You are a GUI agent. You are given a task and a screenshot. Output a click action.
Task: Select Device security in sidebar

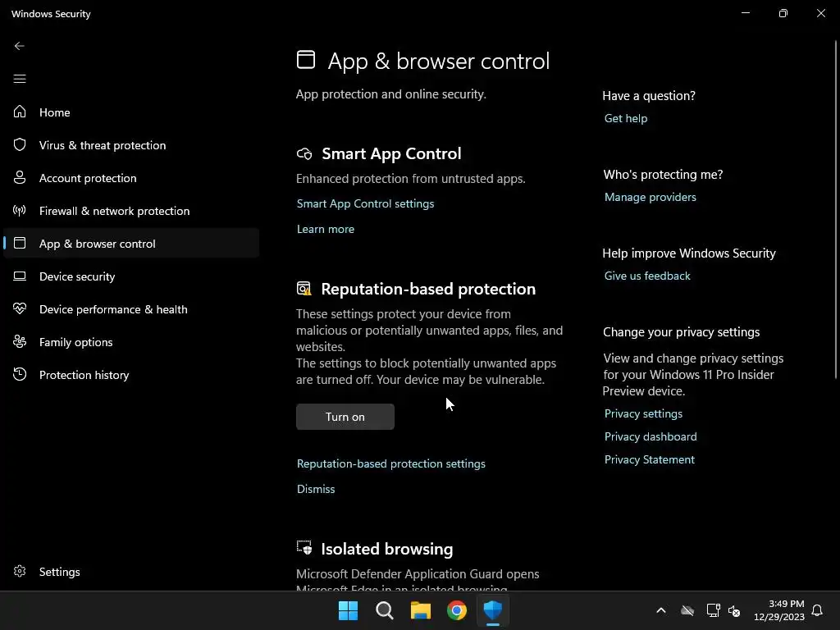pos(131,276)
